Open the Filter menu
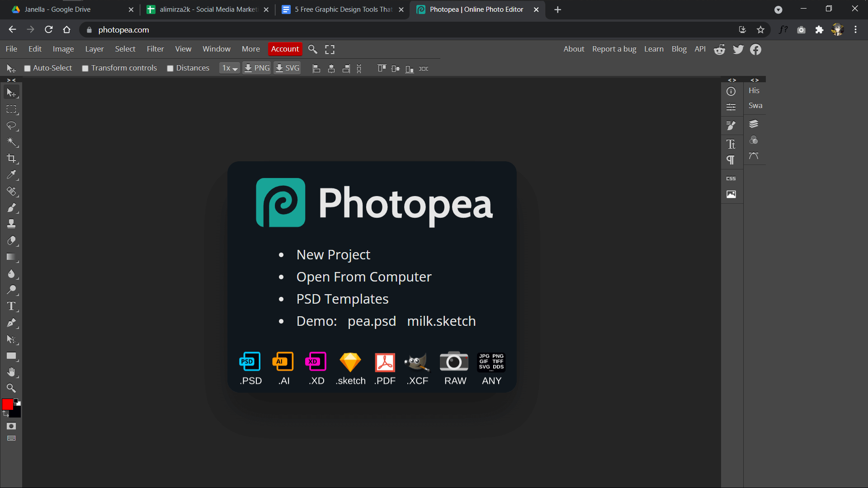Viewport: 868px width, 488px height. (x=155, y=49)
